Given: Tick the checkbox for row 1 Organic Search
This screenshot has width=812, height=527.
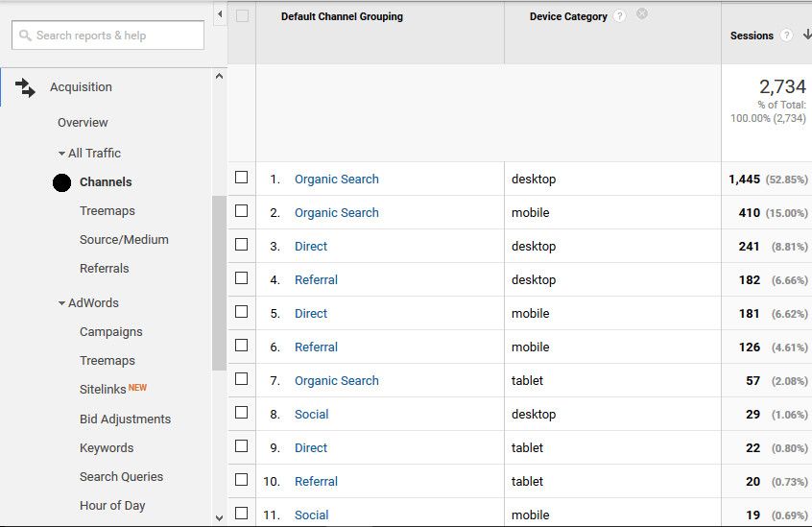Looking at the screenshot, I should coord(242,178).
